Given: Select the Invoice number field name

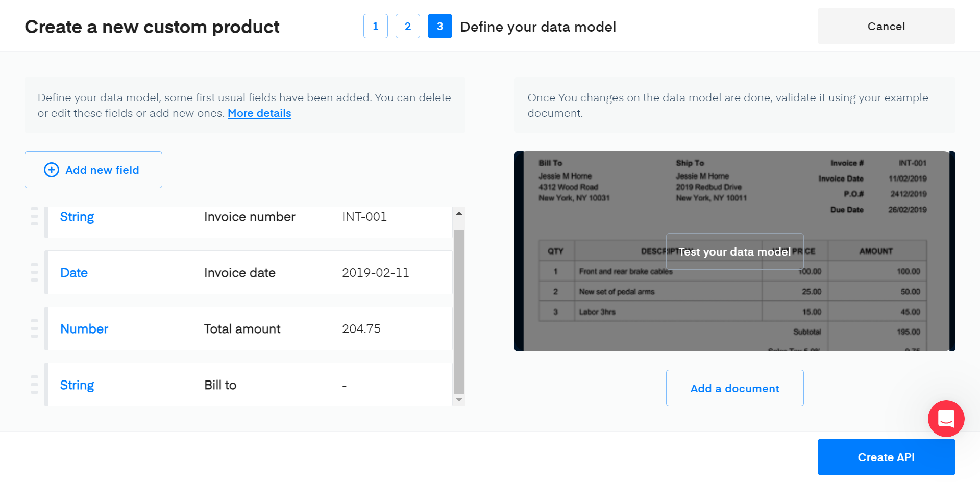Looking at the screenshot, I should [250, 217].
